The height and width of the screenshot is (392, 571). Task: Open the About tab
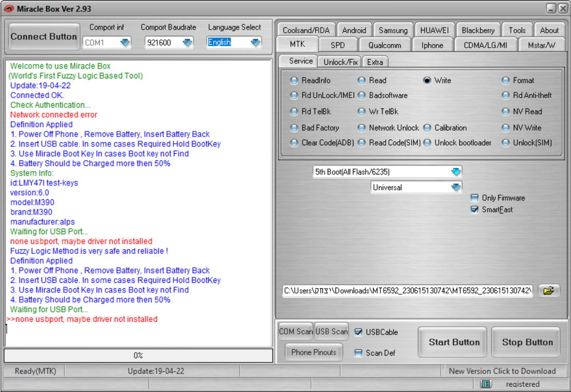coord(549,30)
